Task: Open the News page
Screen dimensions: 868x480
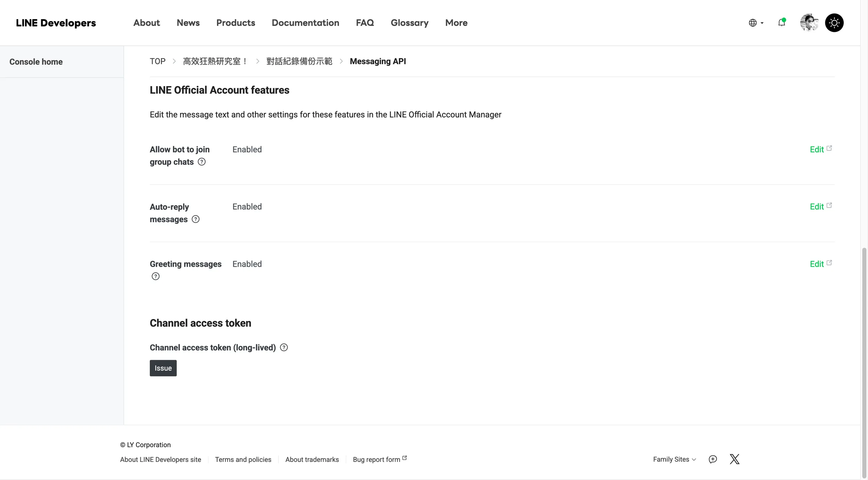Action: pos(188,23)
